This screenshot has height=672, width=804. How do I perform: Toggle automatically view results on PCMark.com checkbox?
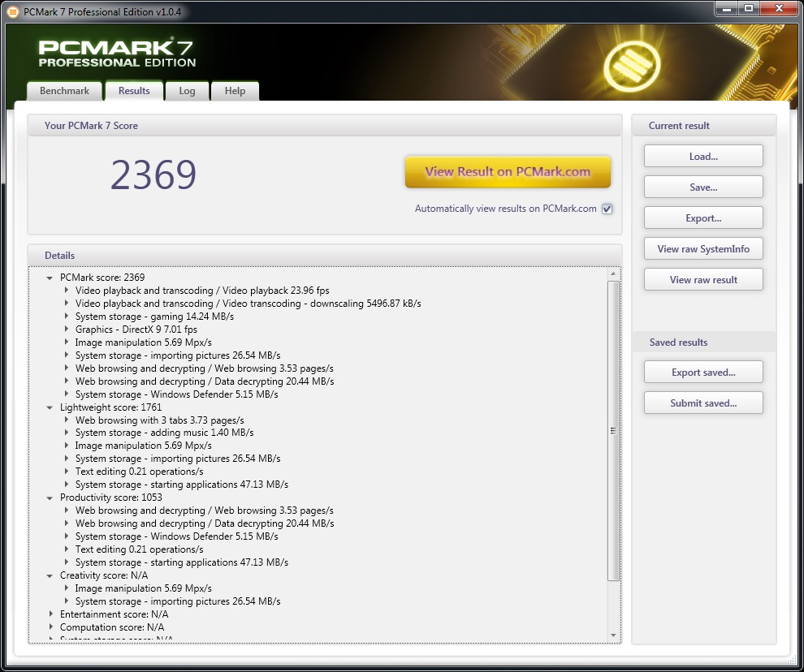click(607, 209)
